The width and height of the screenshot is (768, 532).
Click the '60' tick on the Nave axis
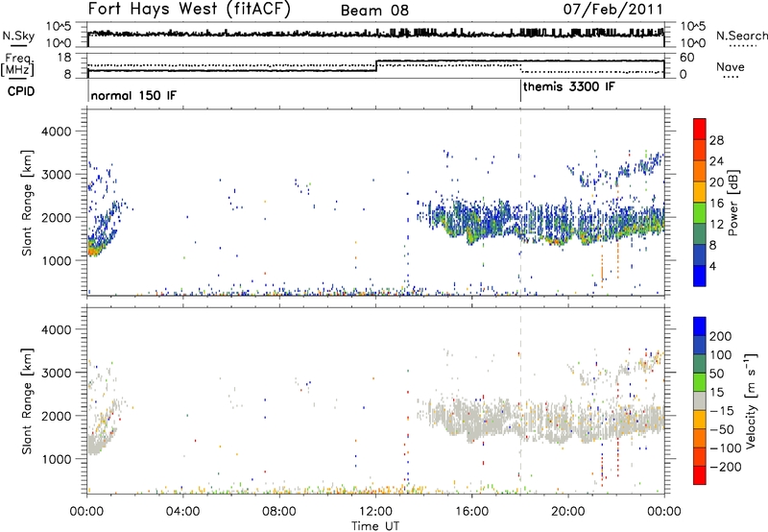click(687, 58)
